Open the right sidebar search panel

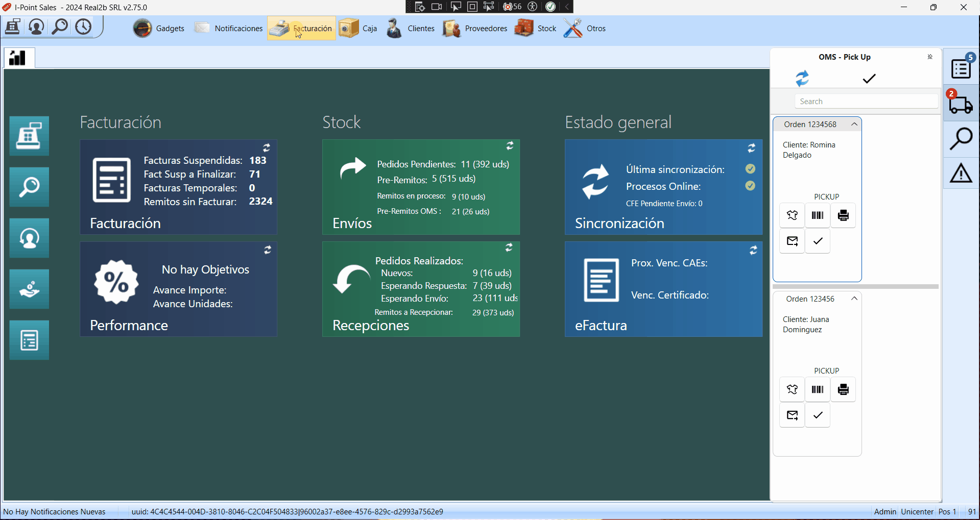click(961, 138)
